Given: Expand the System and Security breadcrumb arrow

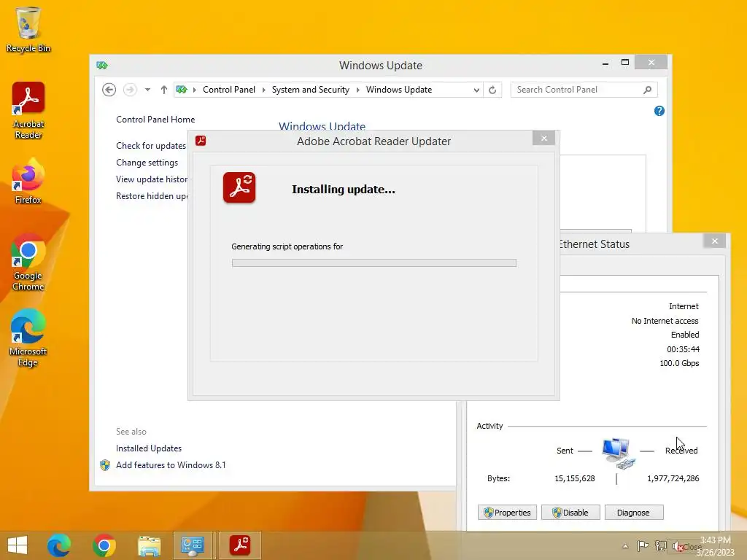Looking at the screenshot, I should [357, 90].
